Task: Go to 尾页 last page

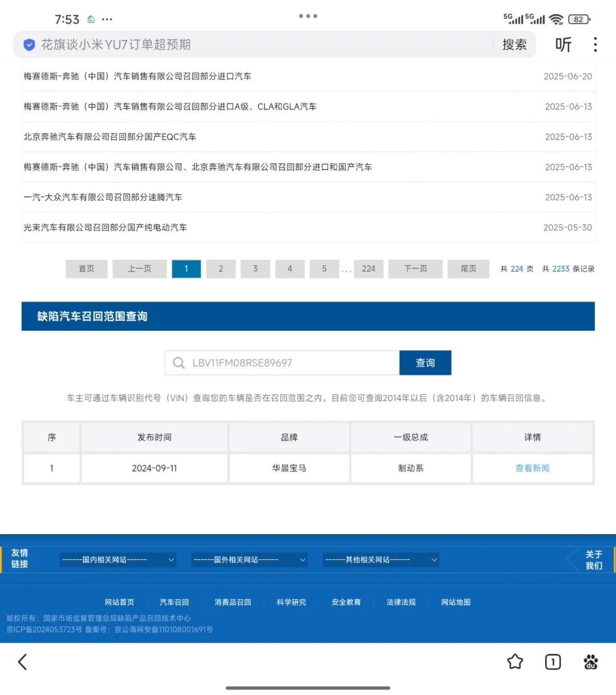Action: click(x=468, y=269)
